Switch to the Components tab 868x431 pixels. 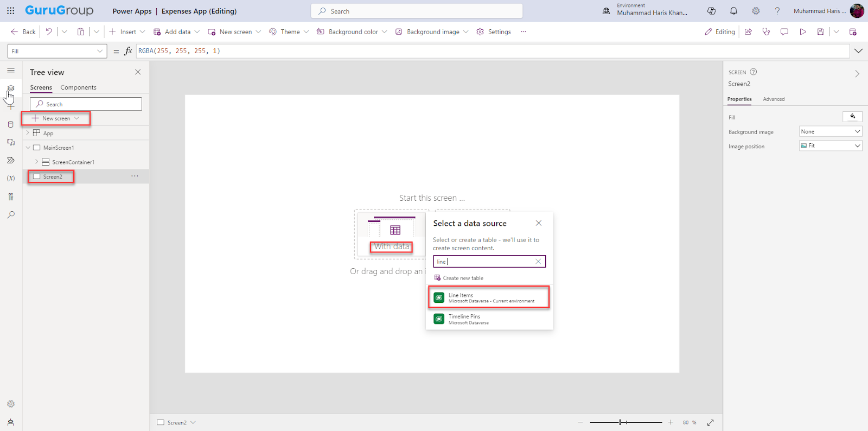click(x=78, y=87)
